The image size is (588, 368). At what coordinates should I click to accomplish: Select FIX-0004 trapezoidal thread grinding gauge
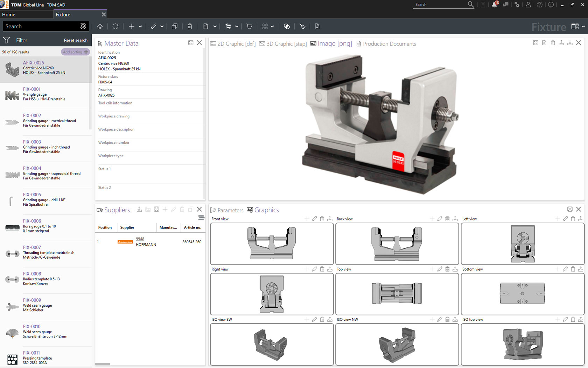pos(45,175)
